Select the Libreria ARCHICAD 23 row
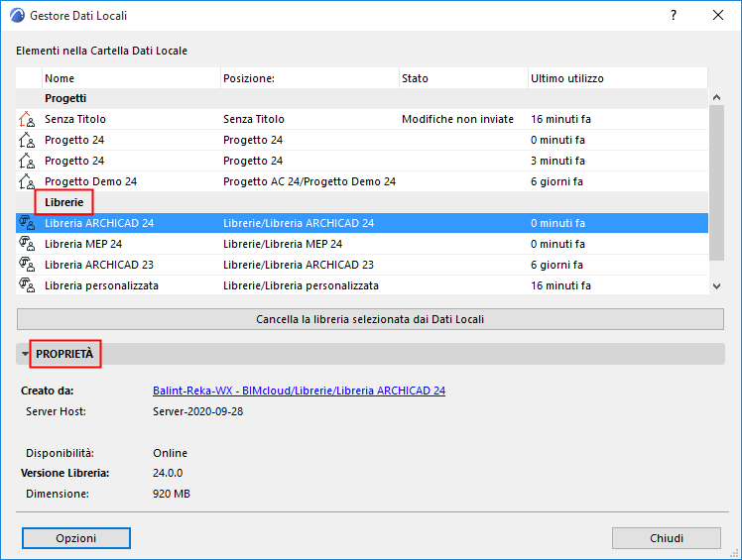 tap(362, 265)
